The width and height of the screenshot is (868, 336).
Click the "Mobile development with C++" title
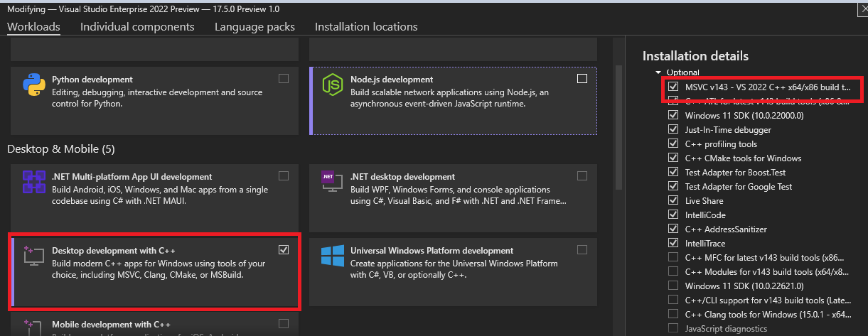(x=112, y=325)
